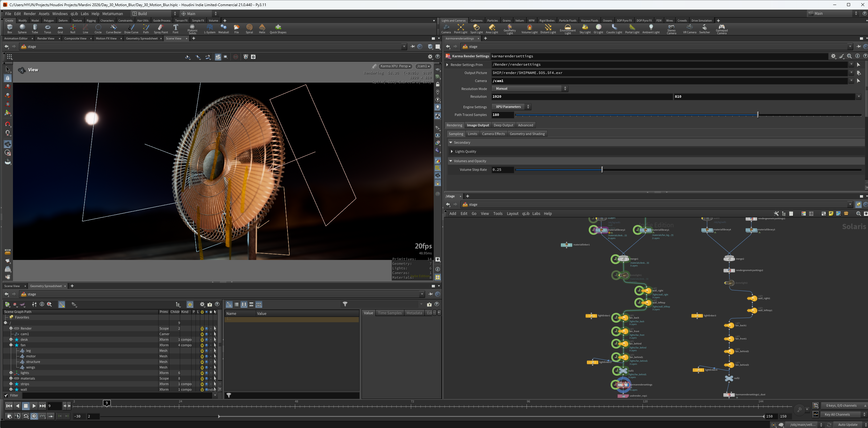Switch to the Image Output tab
This screenshot has width=868, height=428.
click(x=478, y=125)
